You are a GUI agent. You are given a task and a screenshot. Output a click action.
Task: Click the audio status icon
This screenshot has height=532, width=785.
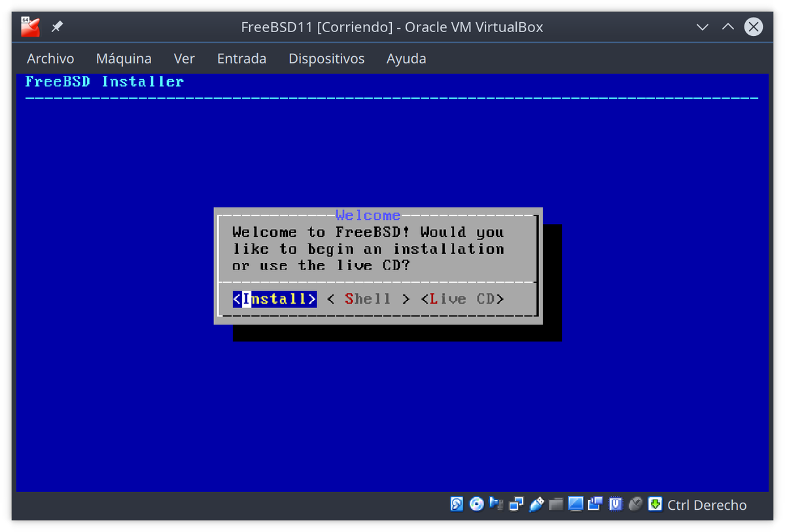pos(497,504)
